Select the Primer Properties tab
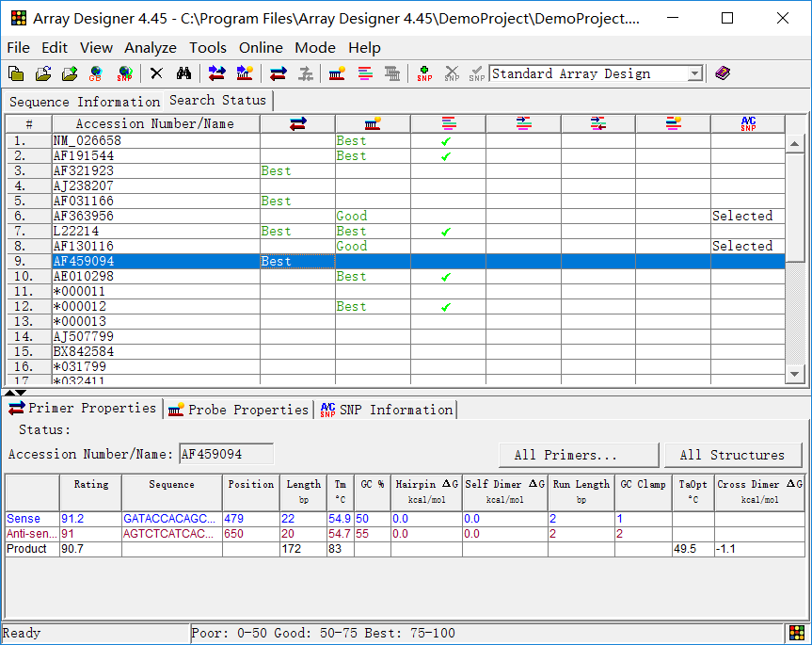812x645 pixels. [83, 409]
